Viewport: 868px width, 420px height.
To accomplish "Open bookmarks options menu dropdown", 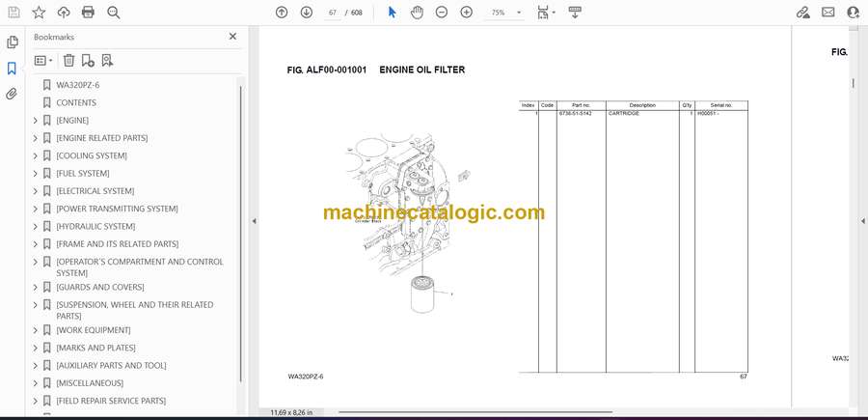I will [x=43, y=61].
